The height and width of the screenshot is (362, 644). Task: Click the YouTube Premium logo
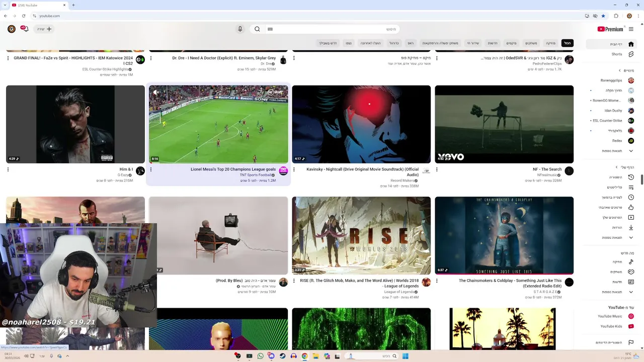610,29
